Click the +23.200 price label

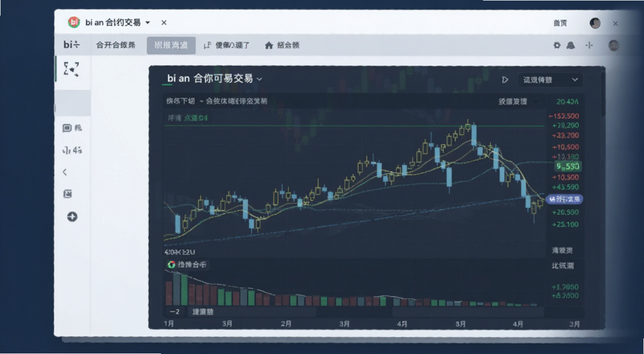[x=566, y=135]
